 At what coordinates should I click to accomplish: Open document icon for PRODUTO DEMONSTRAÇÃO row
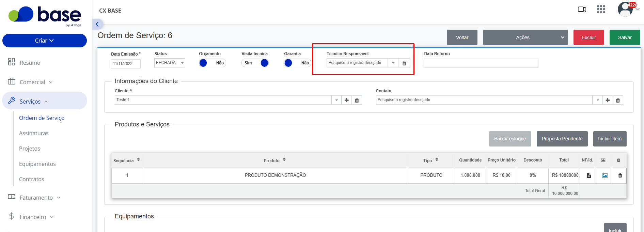[589, 175]
